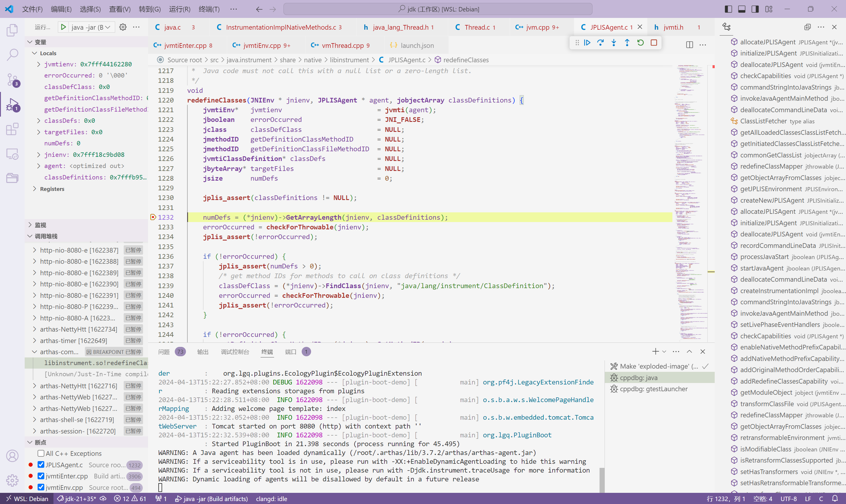Open the Manage gear in activity bar

12,480
